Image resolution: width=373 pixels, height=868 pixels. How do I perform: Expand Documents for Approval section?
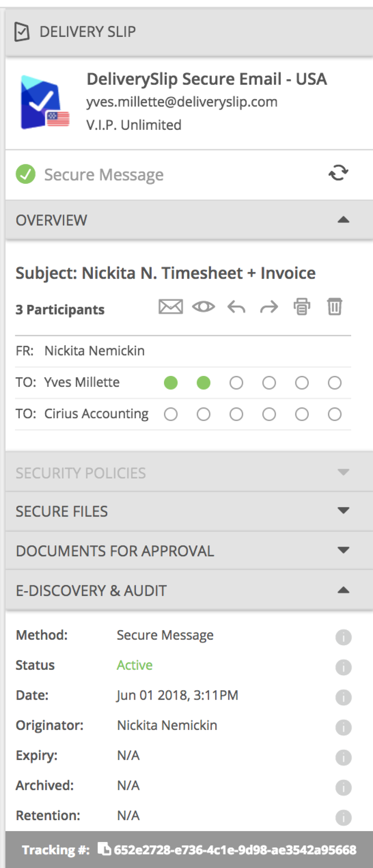point(343,550)
